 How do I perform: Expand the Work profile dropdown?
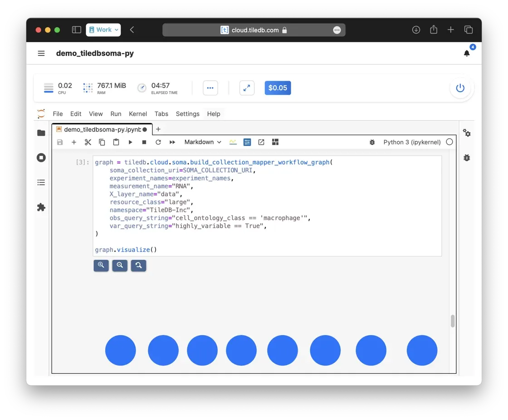click(x=103, y=30)
